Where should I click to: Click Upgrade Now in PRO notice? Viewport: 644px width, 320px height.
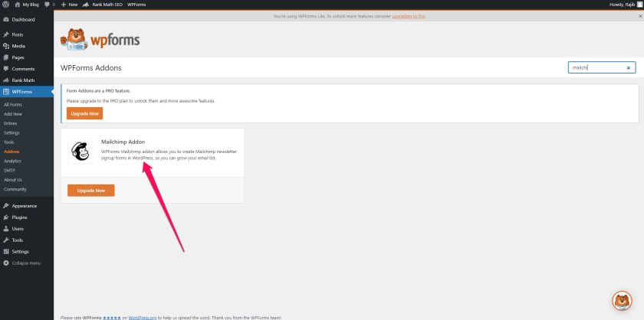pos(84,113)
